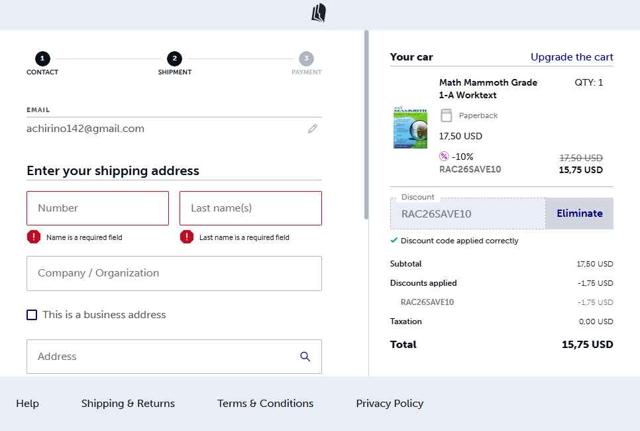Select the Shipment step 2

coord(174,59)
